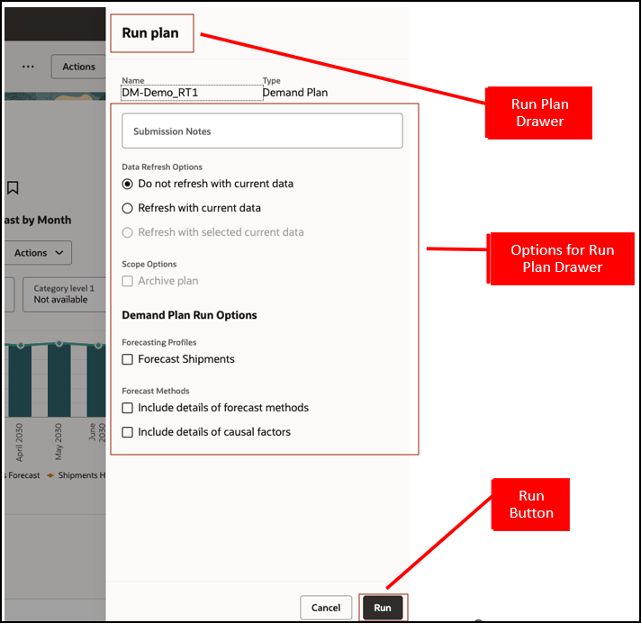Viewport: 642px width, 624px height.
Task: Click the Name field DM-Demo_RT1
Action: point(192,93)
